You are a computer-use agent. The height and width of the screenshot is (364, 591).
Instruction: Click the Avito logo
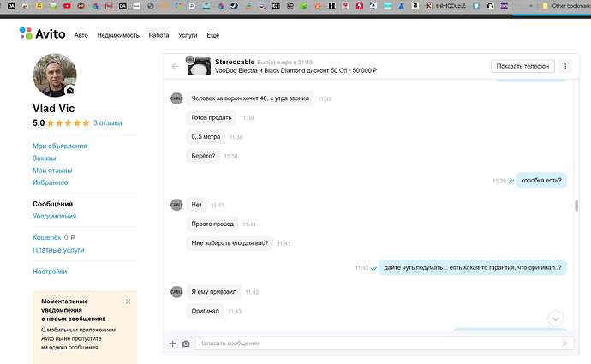pyautogui.click(x=42, y=34)
